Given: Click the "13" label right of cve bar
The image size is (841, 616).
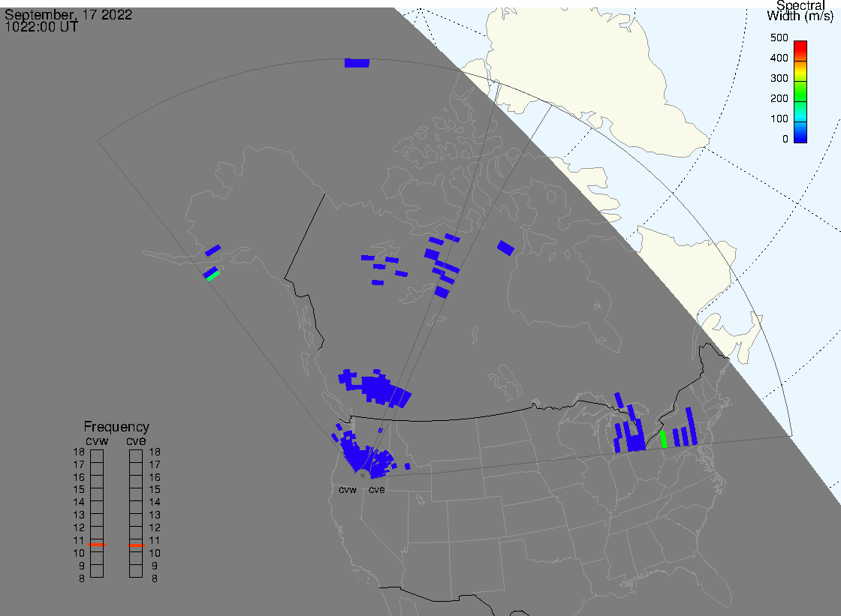Looking at the screenshot, I should pyautogui.click(x=155, y=515).
